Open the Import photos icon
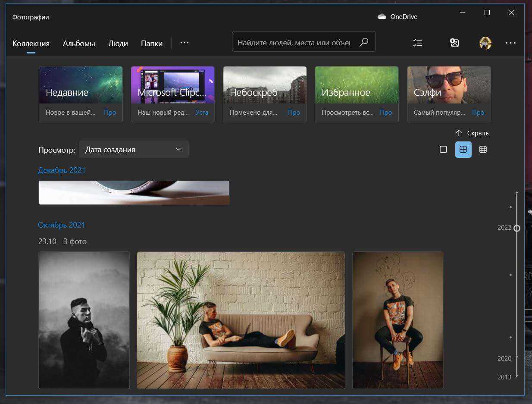532x404 pixels. tap(454, 43)
